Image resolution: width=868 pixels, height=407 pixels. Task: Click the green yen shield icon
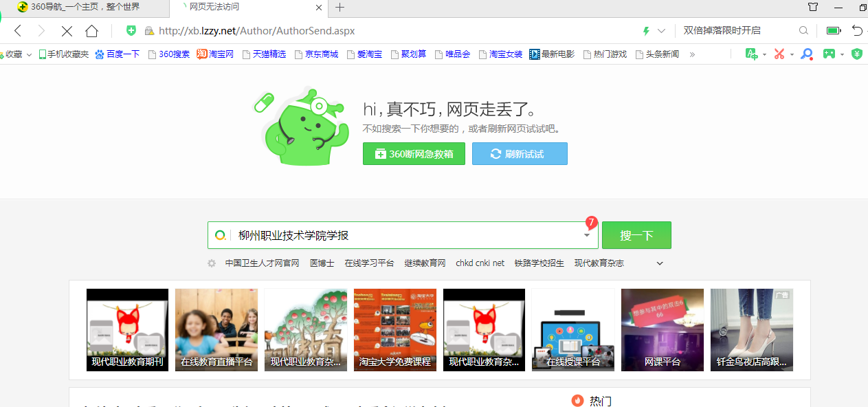click(856, 54)
